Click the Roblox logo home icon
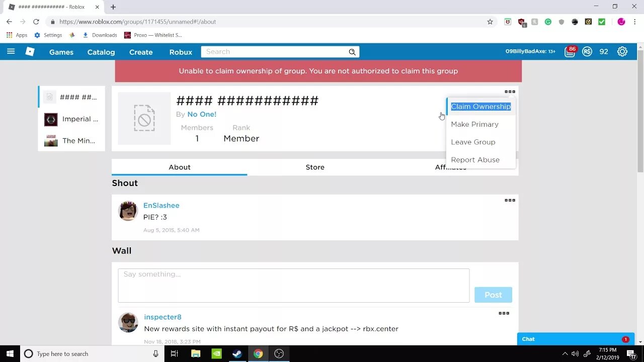 click(30, 51)
